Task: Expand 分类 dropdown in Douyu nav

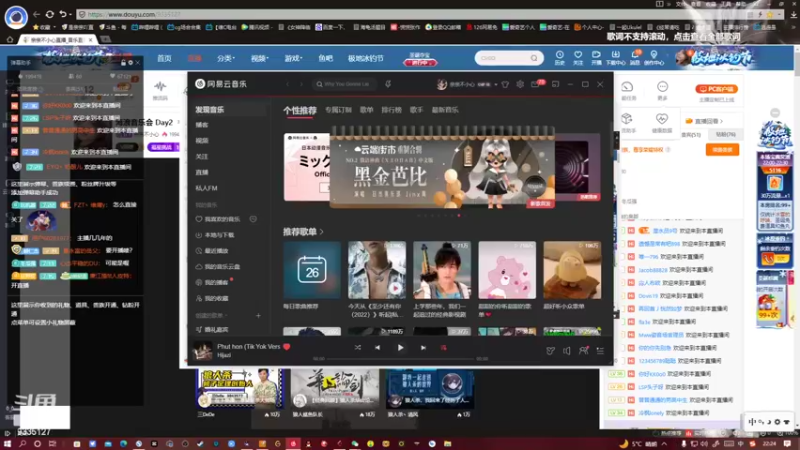Action: [226, 59]
